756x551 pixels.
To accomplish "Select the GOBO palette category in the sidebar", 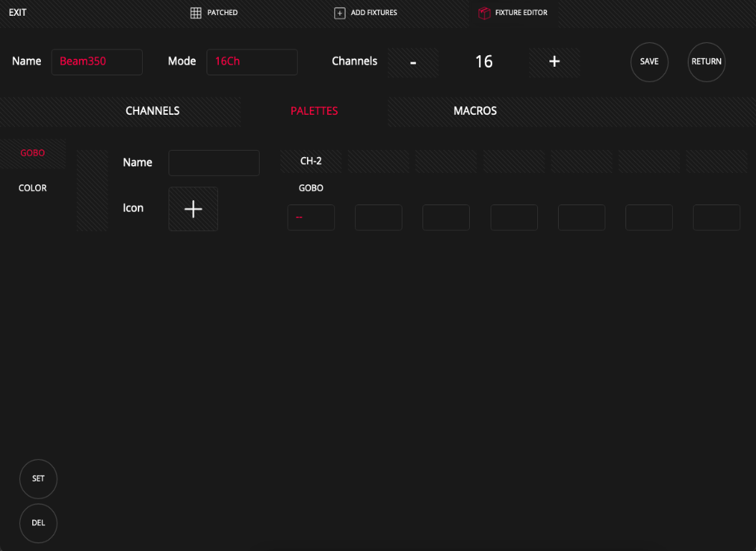I will [x=32, y=154].
